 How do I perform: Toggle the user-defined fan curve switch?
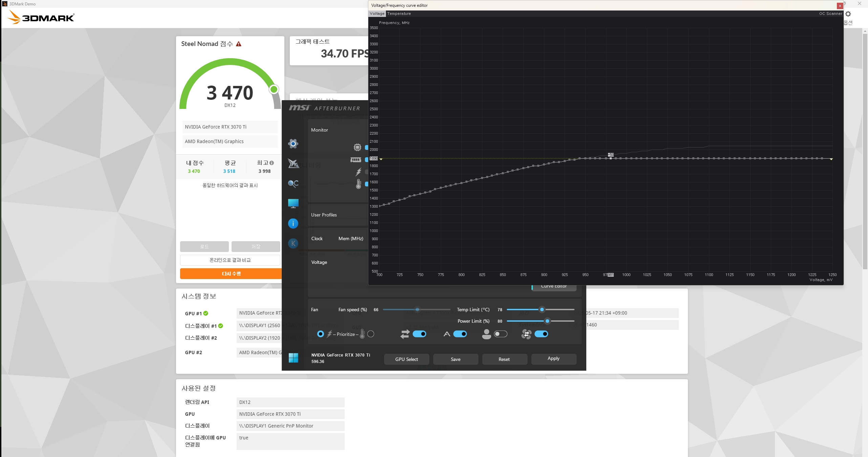[x=501, y=334]
